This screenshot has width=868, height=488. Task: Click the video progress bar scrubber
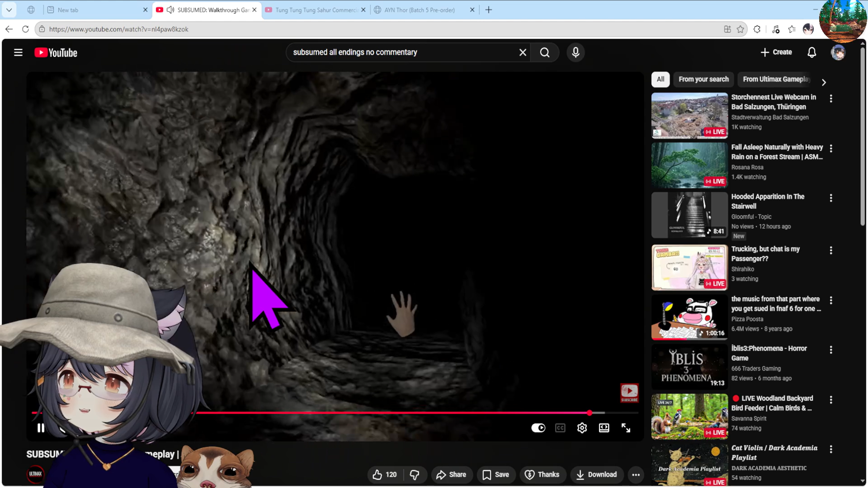tap(589, 413)
